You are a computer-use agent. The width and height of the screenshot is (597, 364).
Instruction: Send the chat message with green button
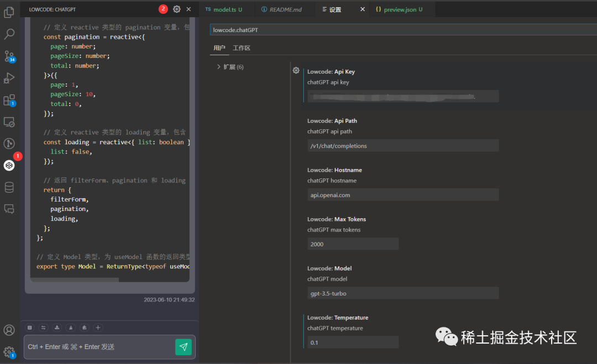click(x=184, y=347)
